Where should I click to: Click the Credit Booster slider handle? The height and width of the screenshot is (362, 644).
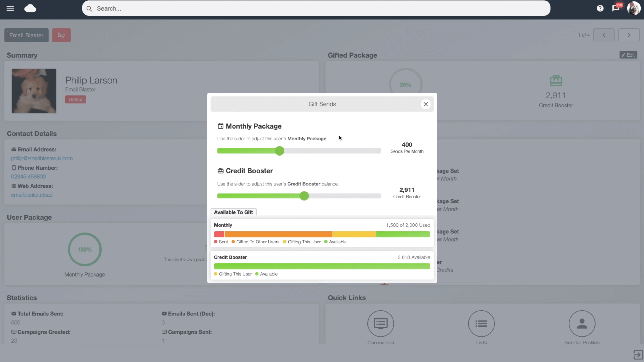coord(304,196)
